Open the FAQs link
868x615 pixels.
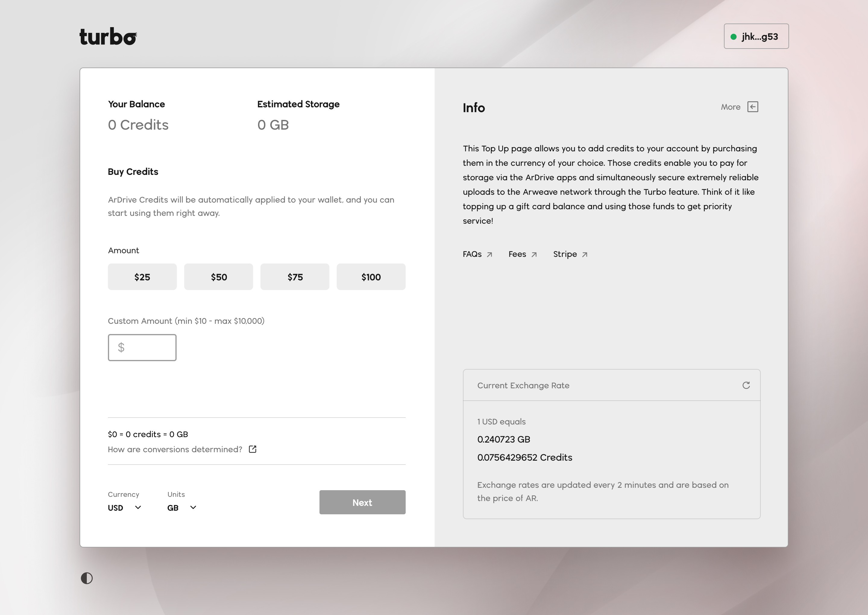[477, 254]
